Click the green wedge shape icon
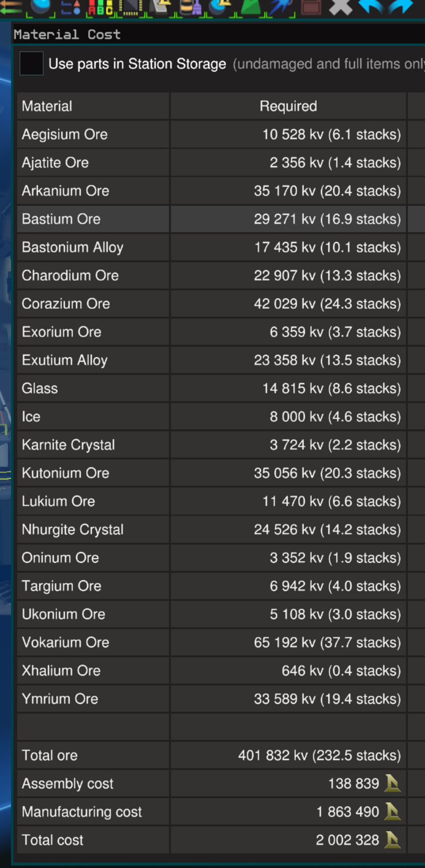The image size is (425, 868). point(251,7)
